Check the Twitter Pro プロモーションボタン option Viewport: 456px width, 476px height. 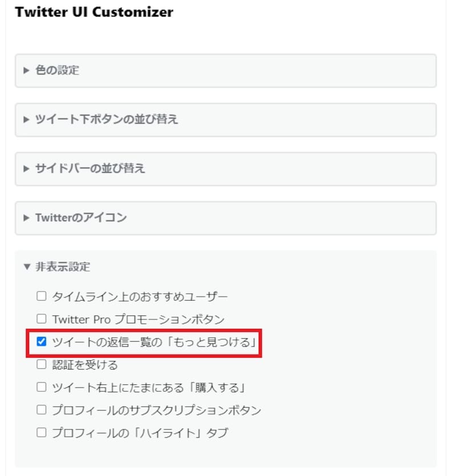pos(40,319)
